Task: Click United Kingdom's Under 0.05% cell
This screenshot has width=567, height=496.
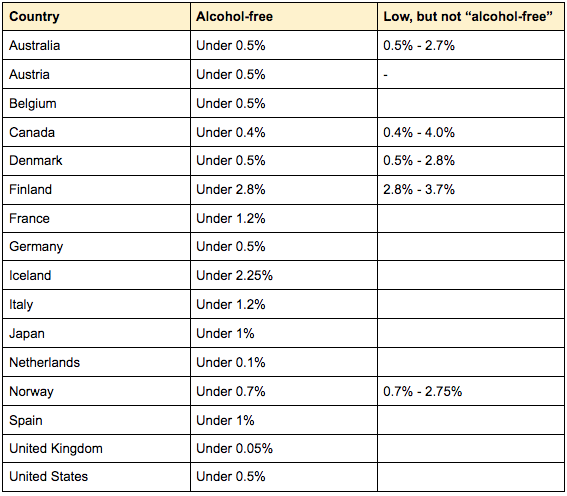Action: [x=284, y=448]
